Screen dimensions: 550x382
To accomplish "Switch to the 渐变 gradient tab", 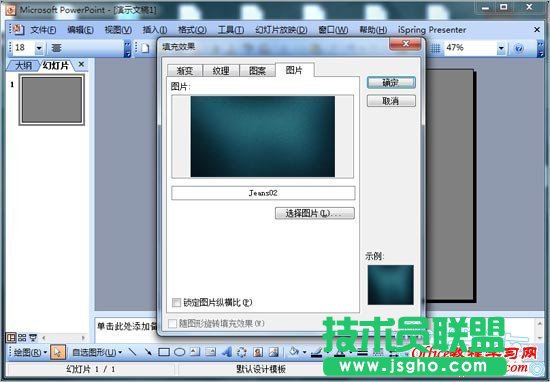I will click(185, 71).
